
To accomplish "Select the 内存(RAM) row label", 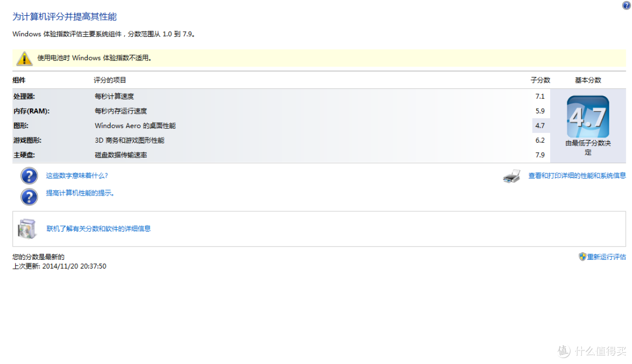I will click(x=32, y=111).
